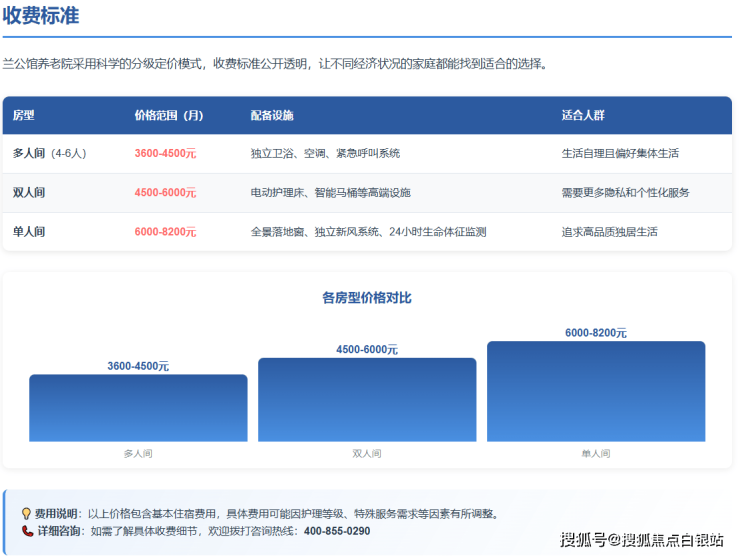Click the 适合人群 column header

(583, 116)
